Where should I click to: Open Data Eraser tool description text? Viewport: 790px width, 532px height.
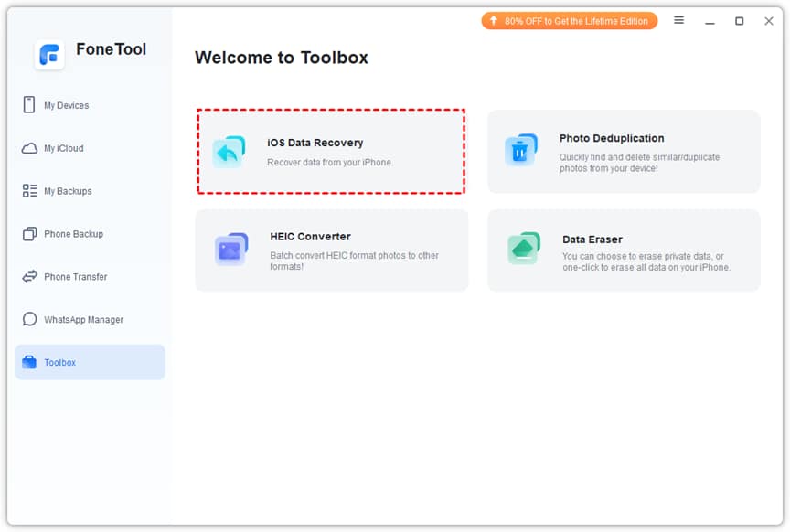click(x=646, y=261)
